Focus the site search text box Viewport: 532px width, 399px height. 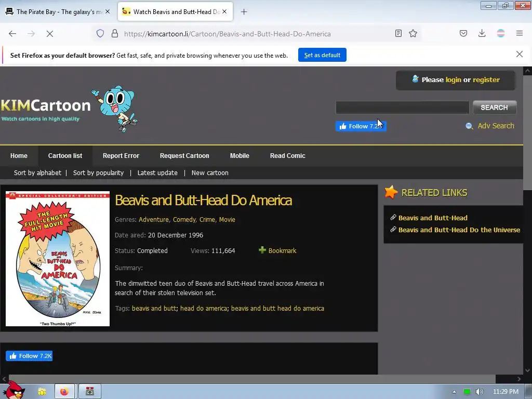pos(403,107)
